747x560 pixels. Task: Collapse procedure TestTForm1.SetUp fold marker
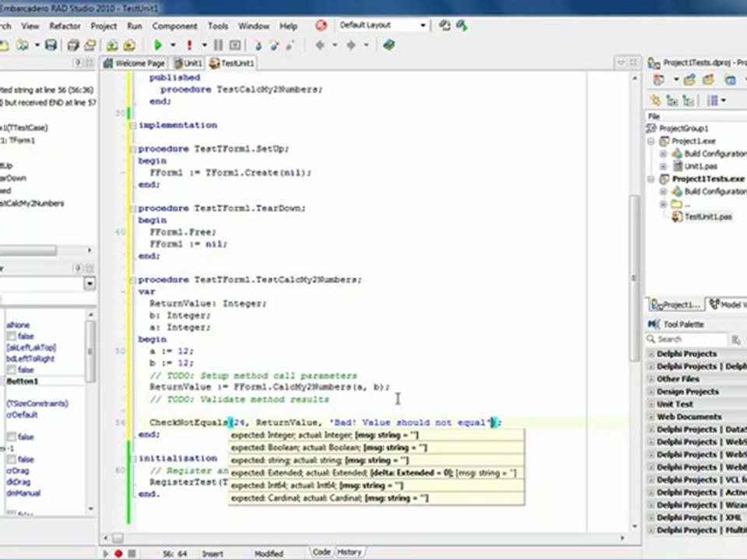(133, 149)
